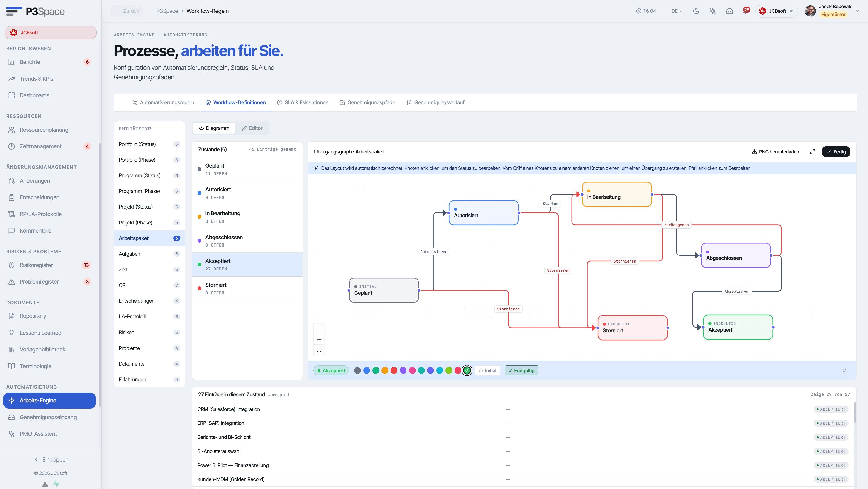This screenshot has width=868, height=489.
Task: Go to Dashboards
Action: (50, 95)
